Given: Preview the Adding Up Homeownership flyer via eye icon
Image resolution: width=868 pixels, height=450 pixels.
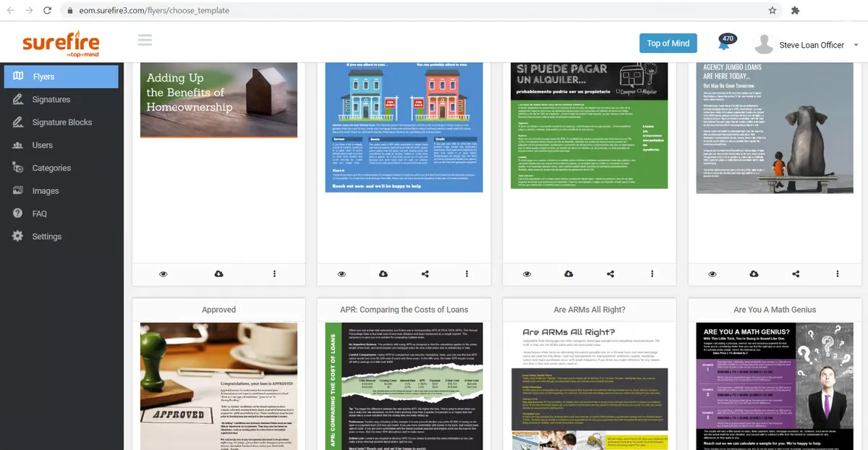Looking at the screenshot, I should 163,274.
